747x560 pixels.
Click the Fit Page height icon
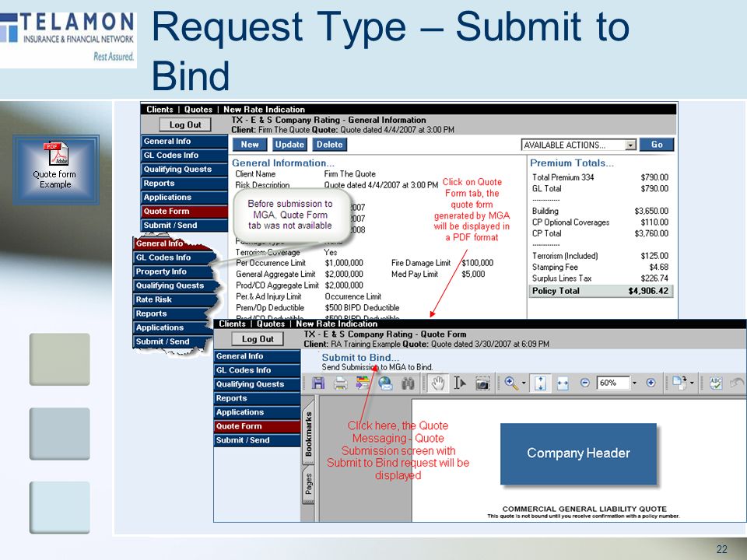point(540,383)
